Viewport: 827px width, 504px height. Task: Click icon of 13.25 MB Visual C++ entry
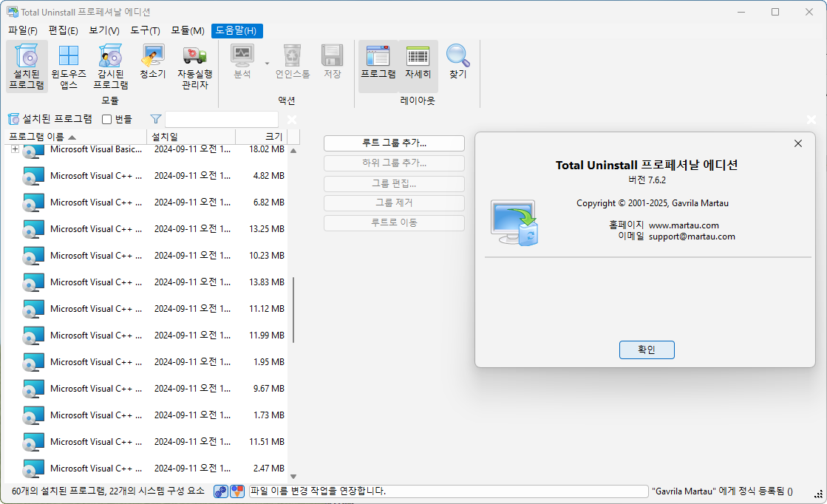pyautogui.click(x=33, y=229)
